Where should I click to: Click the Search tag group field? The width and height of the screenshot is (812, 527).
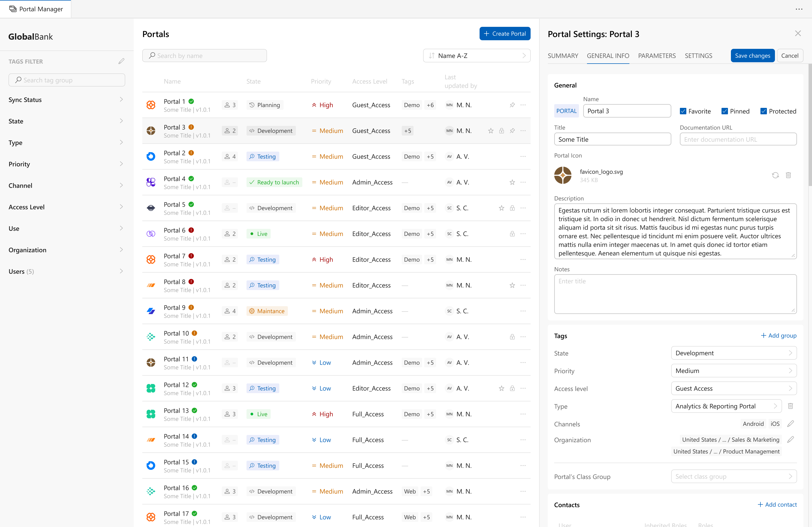(67, 80)
